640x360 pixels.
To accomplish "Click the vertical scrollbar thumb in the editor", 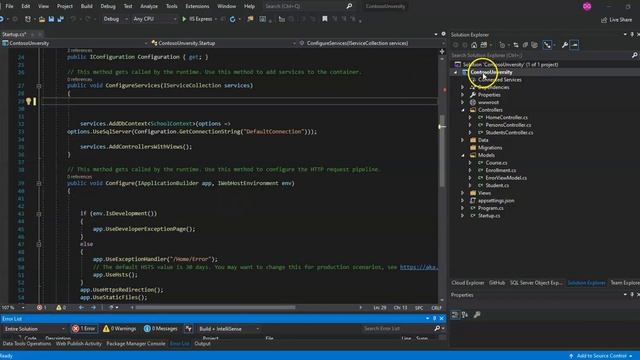I will point(442,151).
